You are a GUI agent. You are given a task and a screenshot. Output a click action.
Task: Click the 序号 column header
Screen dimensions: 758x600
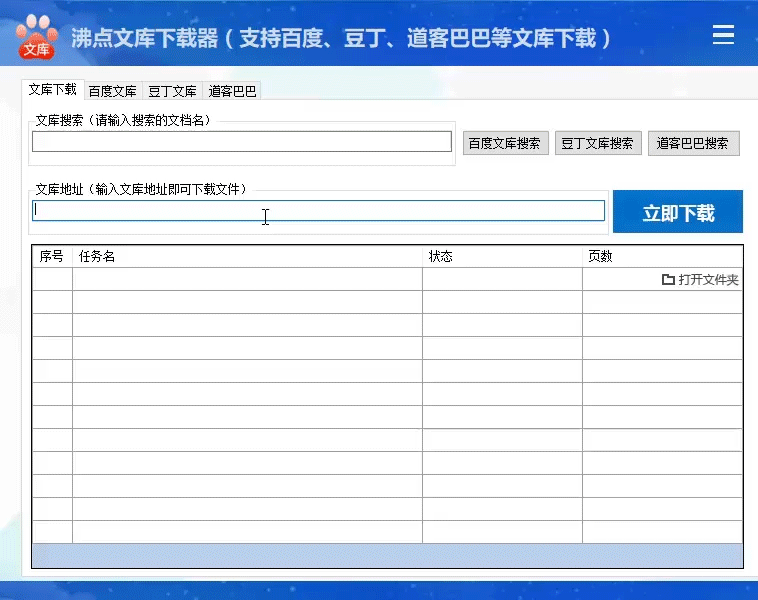tap(52, 256)
